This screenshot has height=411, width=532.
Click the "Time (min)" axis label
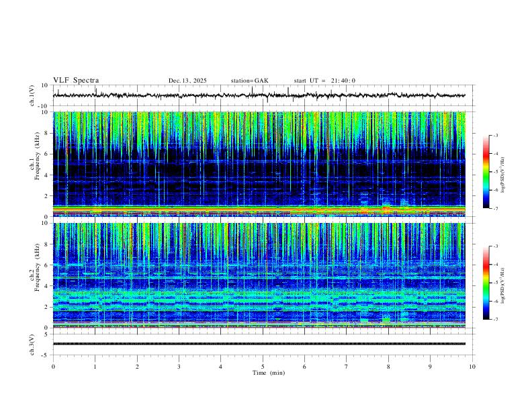pyautogui.click(x=269, y=373)
